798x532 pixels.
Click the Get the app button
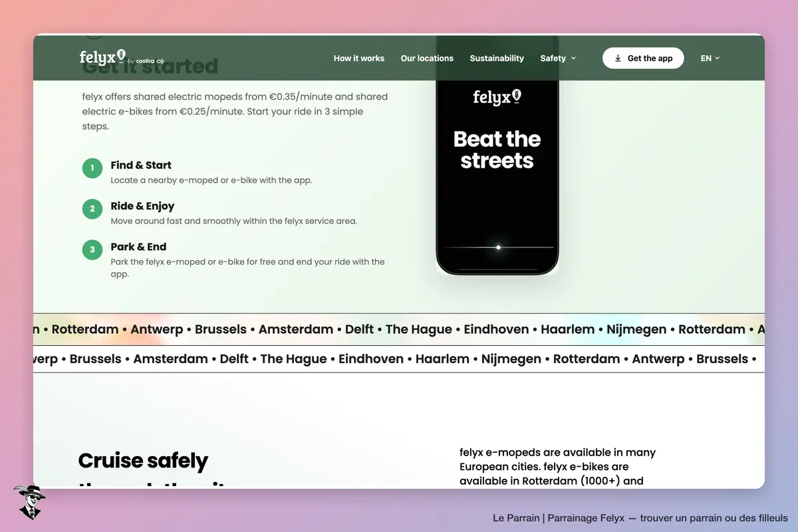click(643, 58)
